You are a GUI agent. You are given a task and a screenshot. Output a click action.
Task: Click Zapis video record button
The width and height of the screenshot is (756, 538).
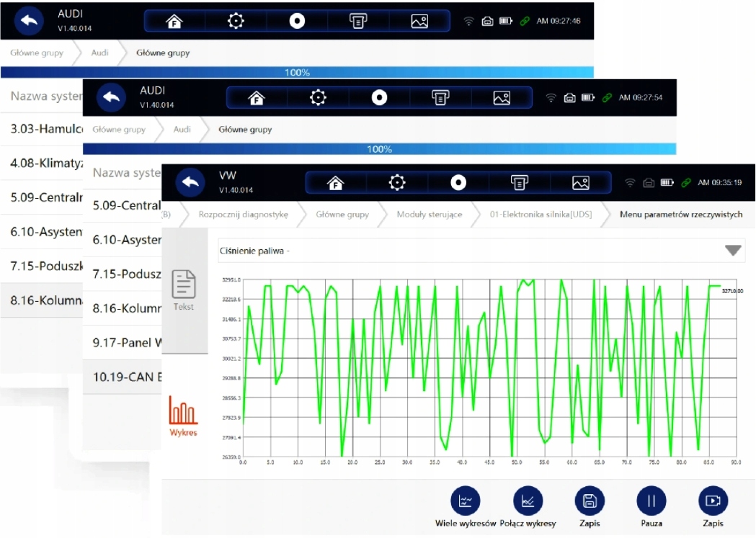click(x=713, y=507)
